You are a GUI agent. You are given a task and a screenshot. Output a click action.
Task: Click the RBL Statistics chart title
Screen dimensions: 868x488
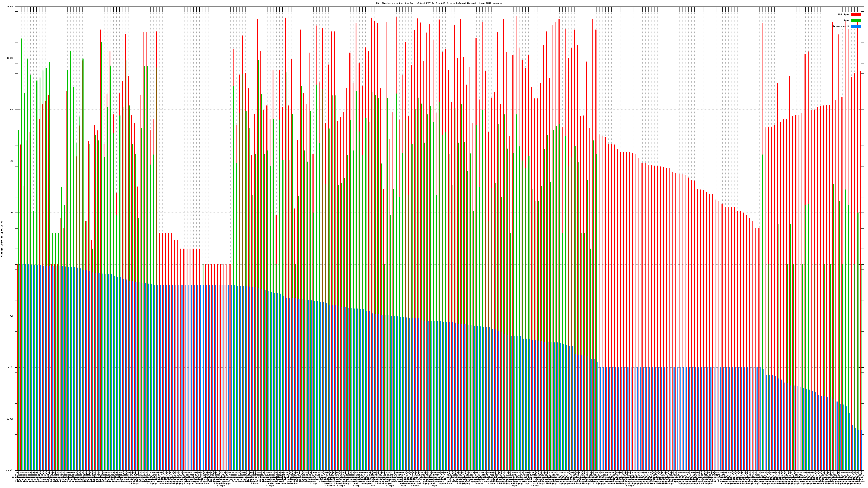point(439,3)
